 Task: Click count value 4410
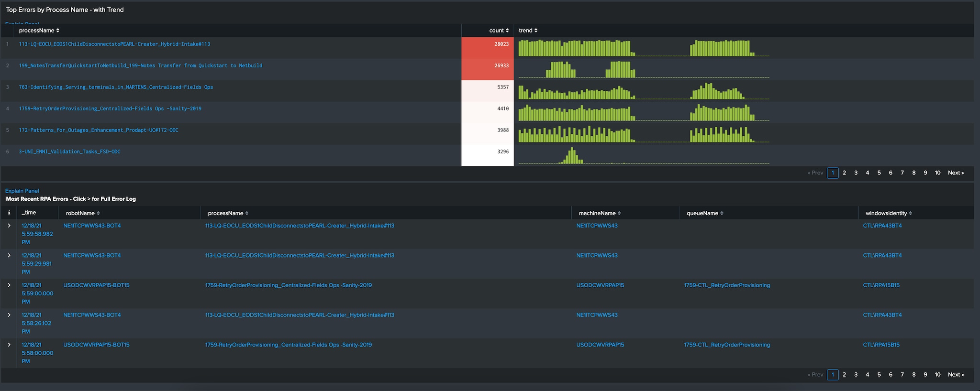503,109
